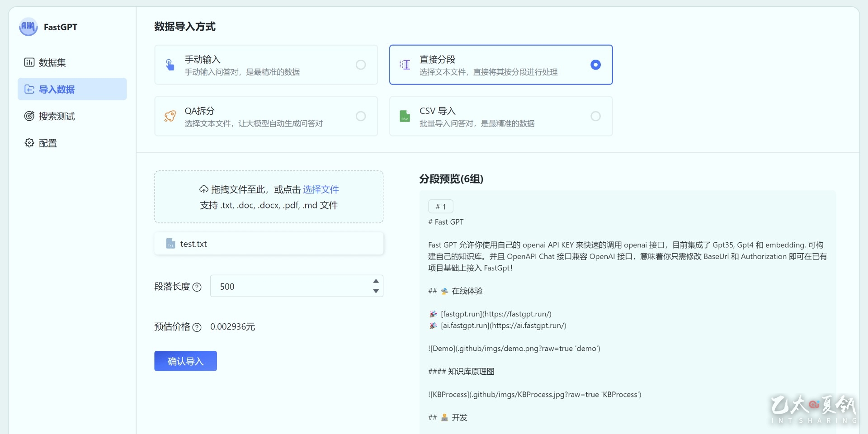
Task: Click the 手动输入 card title
Action: 203,59
